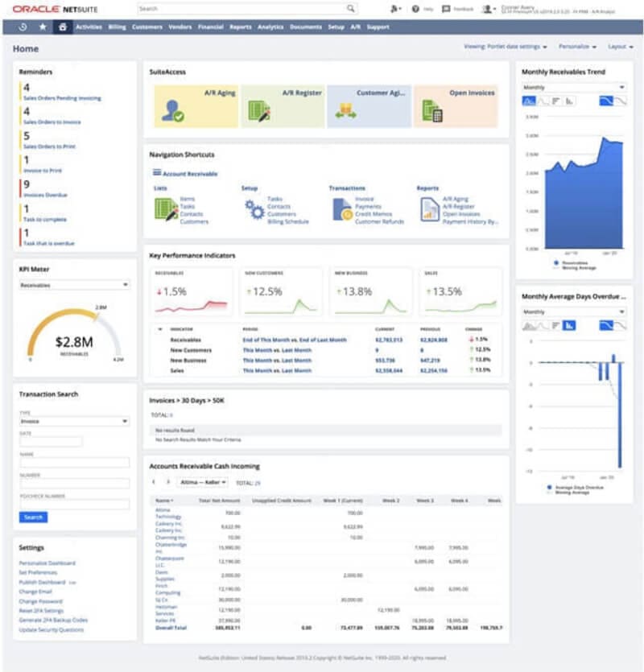The width and height of the screenshot is (644, 672).
Task: Open the Viewing Portlet date settings dropdown
Action: 506,47
